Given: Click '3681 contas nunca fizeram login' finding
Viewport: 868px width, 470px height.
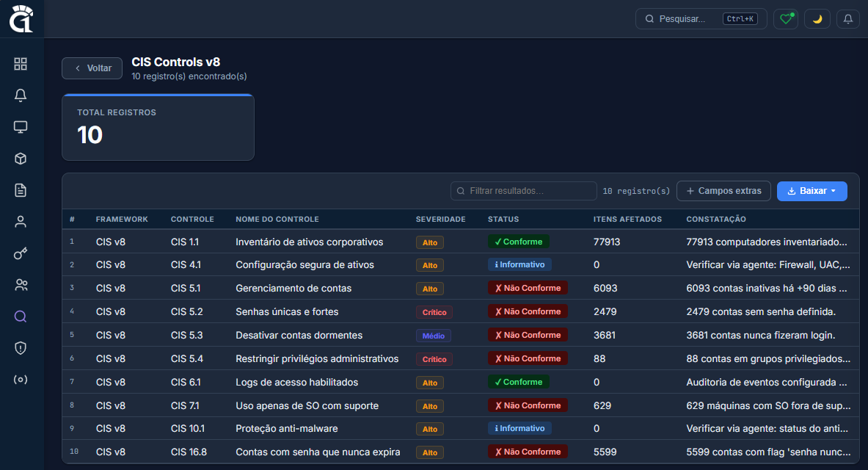Looking at the screenshot, I should [x=761, y=336].
